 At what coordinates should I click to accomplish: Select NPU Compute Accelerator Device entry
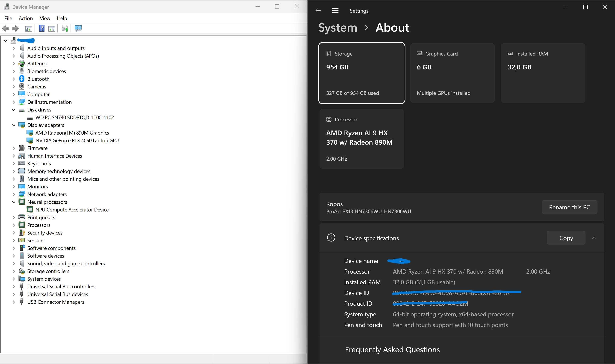point(72,210)
